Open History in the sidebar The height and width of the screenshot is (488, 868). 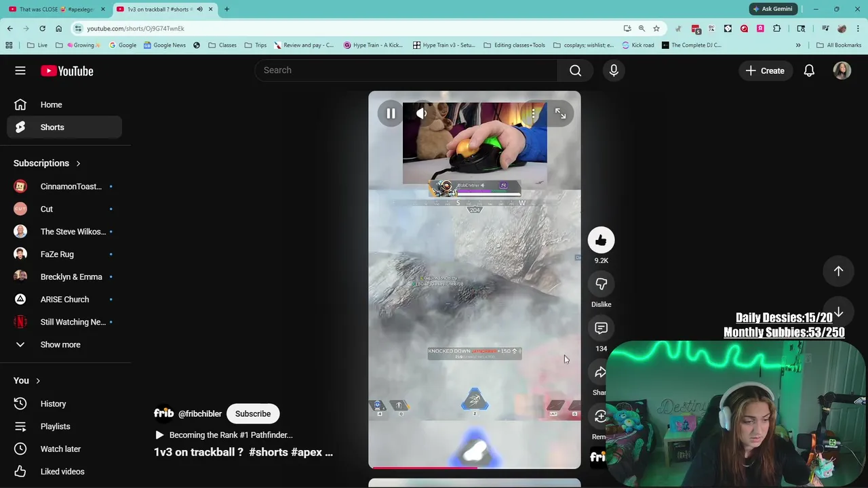64,404
